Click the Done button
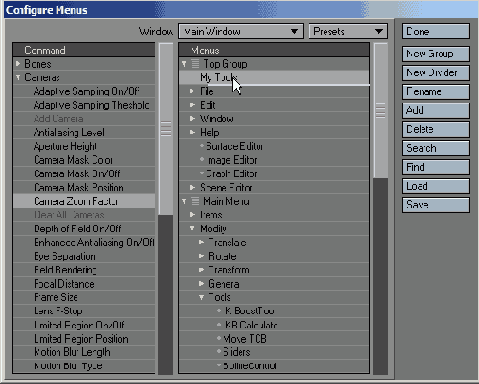The height and width of the screenshot is (384, 479). [x=436, y=31]
